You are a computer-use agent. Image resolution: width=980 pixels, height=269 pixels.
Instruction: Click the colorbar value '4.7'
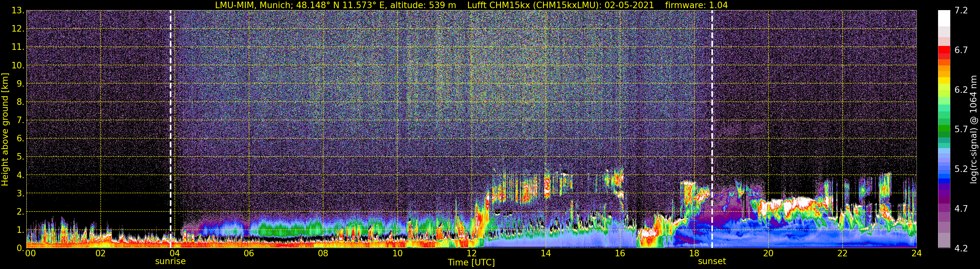click(961, 209)
